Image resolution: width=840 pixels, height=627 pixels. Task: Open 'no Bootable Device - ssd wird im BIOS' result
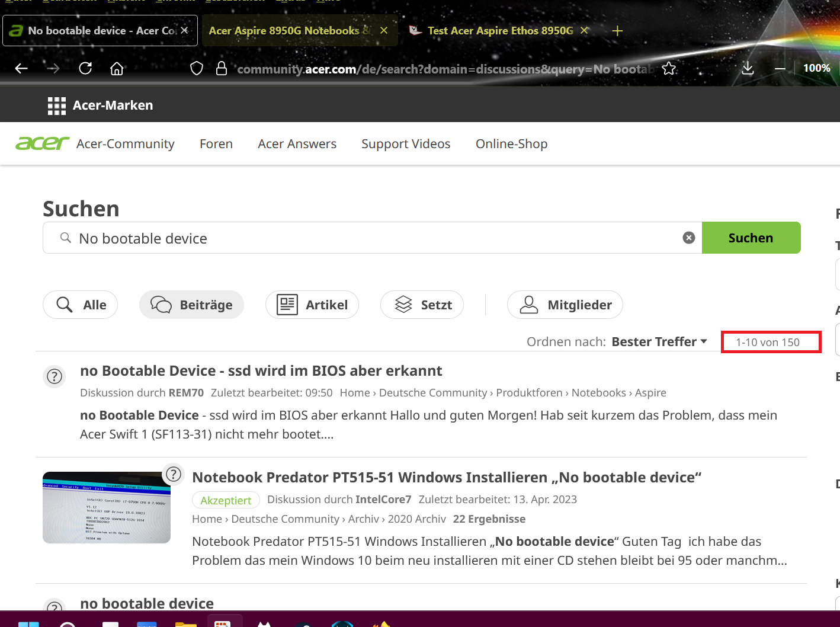[x=261, y=371]
